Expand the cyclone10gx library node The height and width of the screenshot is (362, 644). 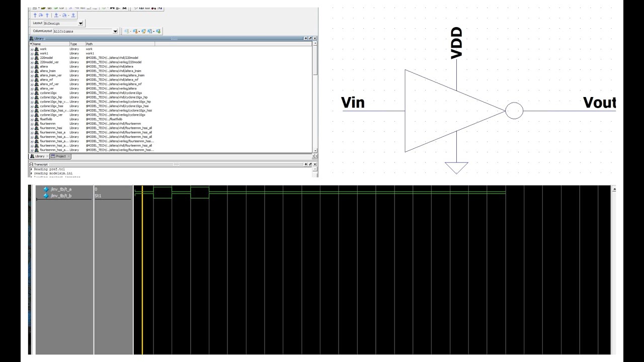click(32, 93)
